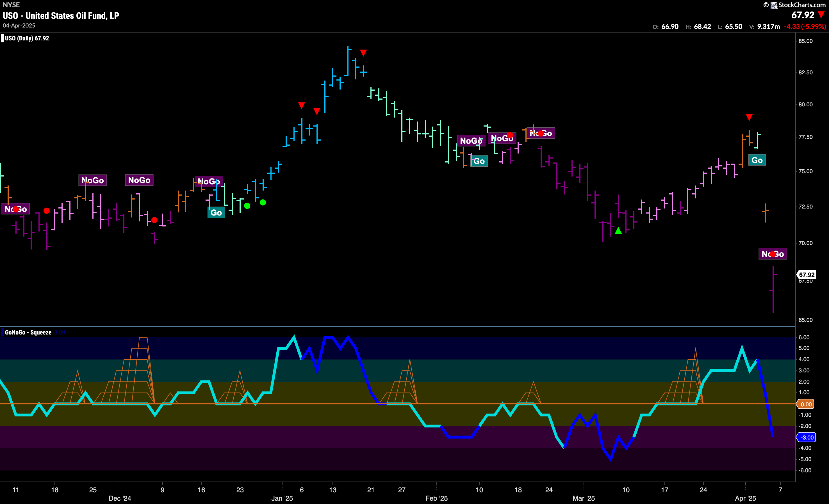This screenshot has width=829, height=504.
Task: Click the red down triangle above the early April bars
Action: click(x=749, y=117)
